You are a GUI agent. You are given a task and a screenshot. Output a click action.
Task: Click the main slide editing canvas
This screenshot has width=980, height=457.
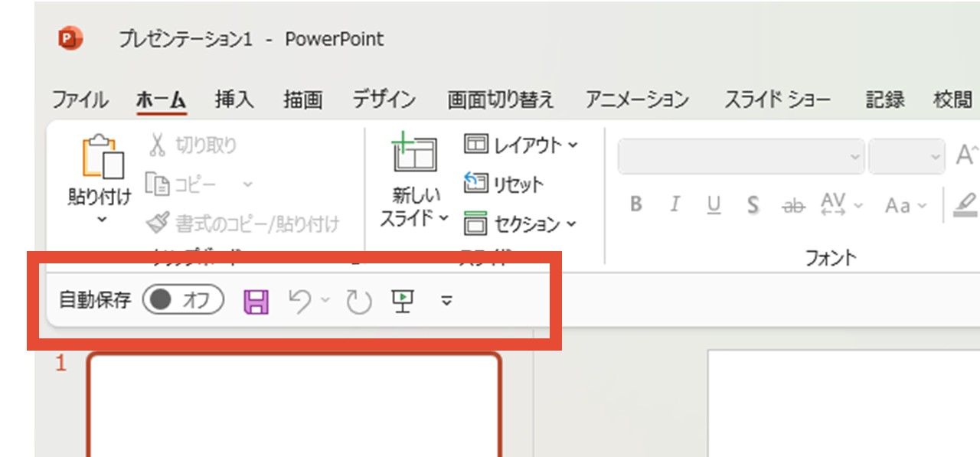coord(844,403)
